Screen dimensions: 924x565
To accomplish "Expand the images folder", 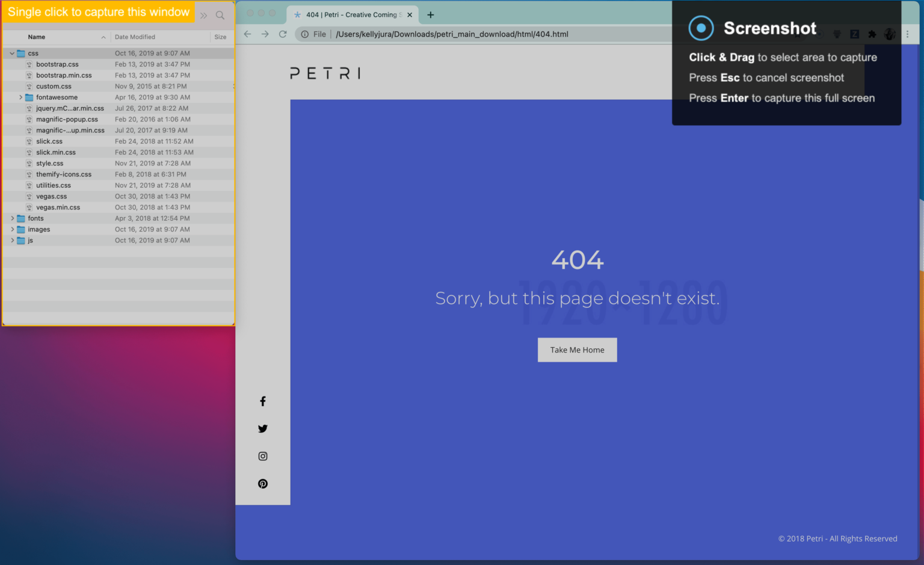I will coord(12,229).
